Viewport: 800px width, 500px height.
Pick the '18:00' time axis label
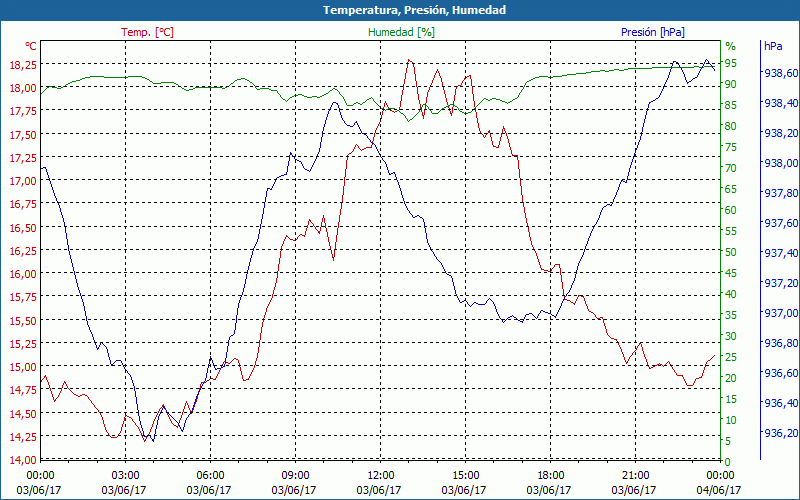(x=551, y=475)
